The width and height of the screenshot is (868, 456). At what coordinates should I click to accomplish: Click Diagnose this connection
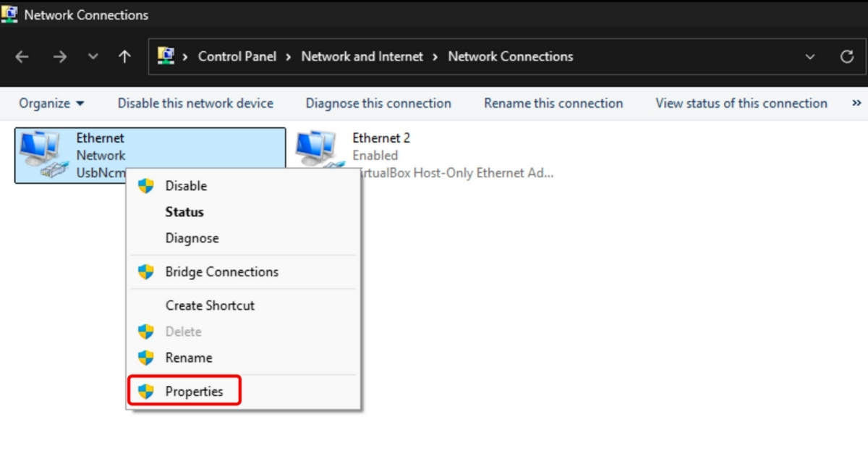click(378, 104)
